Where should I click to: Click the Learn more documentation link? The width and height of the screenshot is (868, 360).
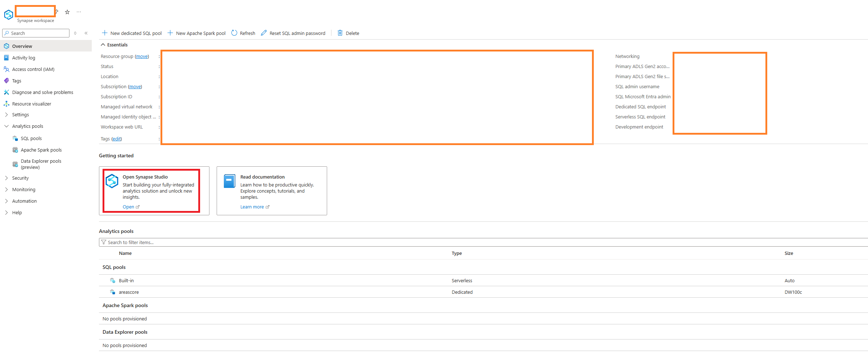(x=252, y=207)
